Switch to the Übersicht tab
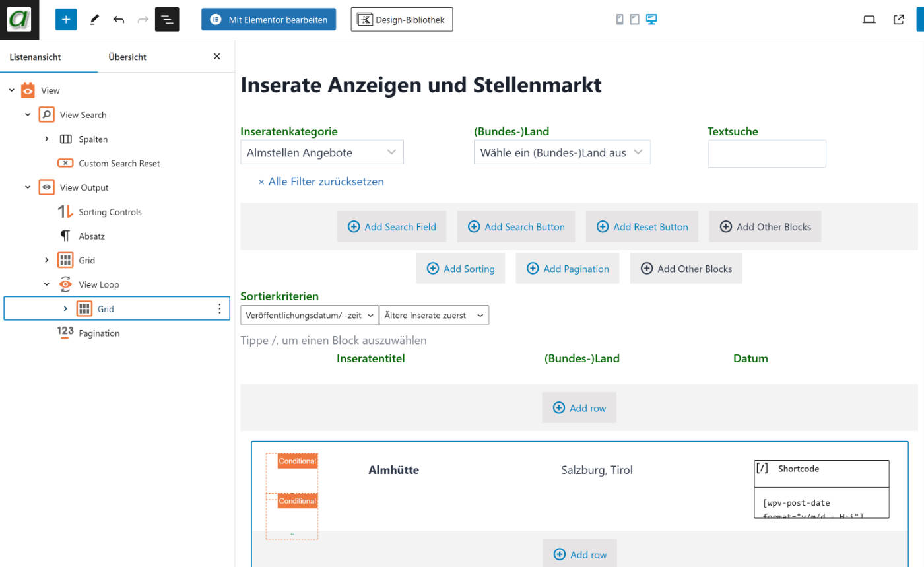The width and height of the screenshot is (924, 567). pyautogui.click(x=127, y=57)
